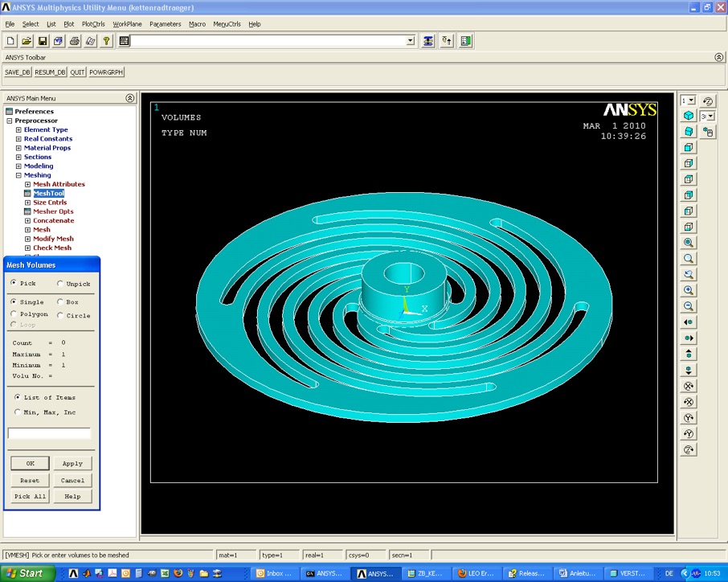This screenshot has height=582, width=728.
Task: Pan the model left with arrow icon
Action: 689,322
